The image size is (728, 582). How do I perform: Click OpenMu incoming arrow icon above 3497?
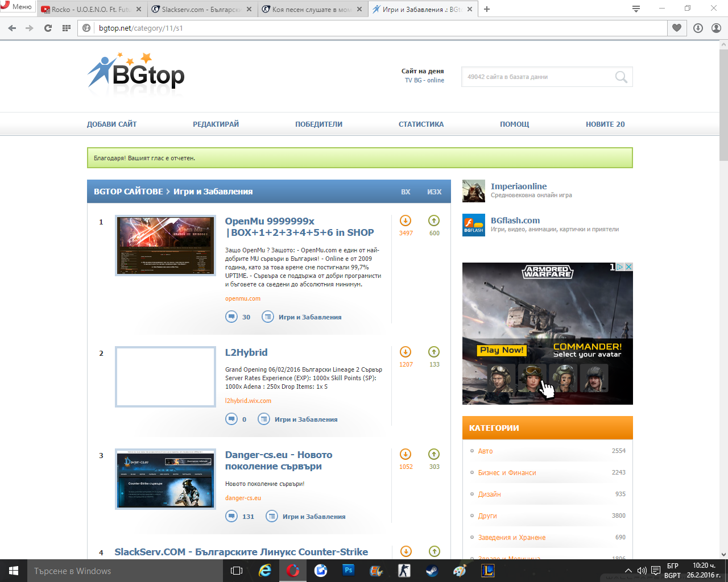pos(406,221)
